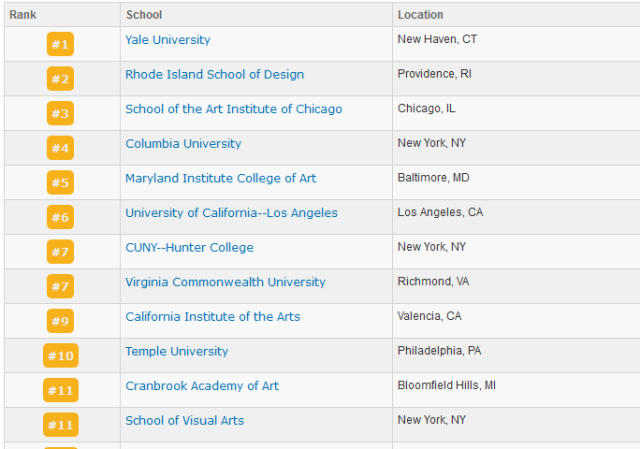Click the #1 rank badge
640x449 pixels.
pyautogui.click(x=60, y=44)
